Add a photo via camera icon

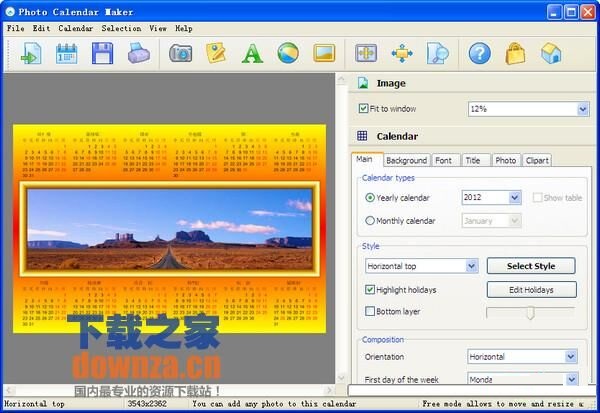click(x=181, y=54)
